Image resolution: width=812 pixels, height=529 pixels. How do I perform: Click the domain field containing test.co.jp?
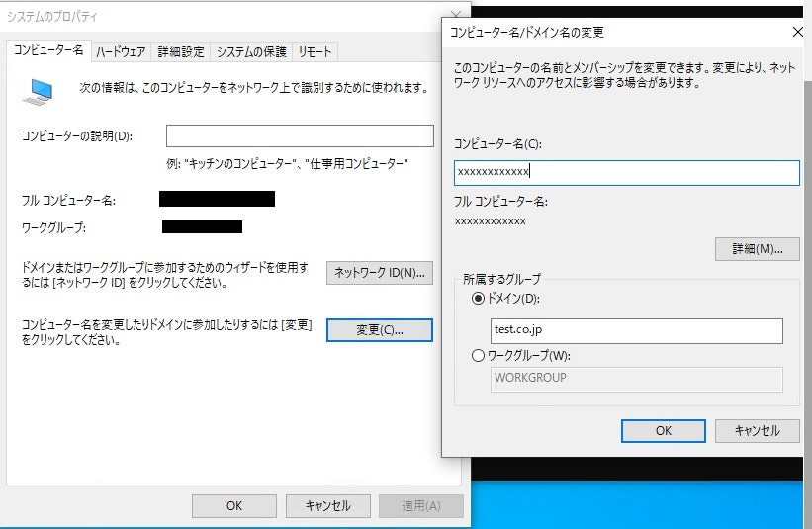point(637,331)
